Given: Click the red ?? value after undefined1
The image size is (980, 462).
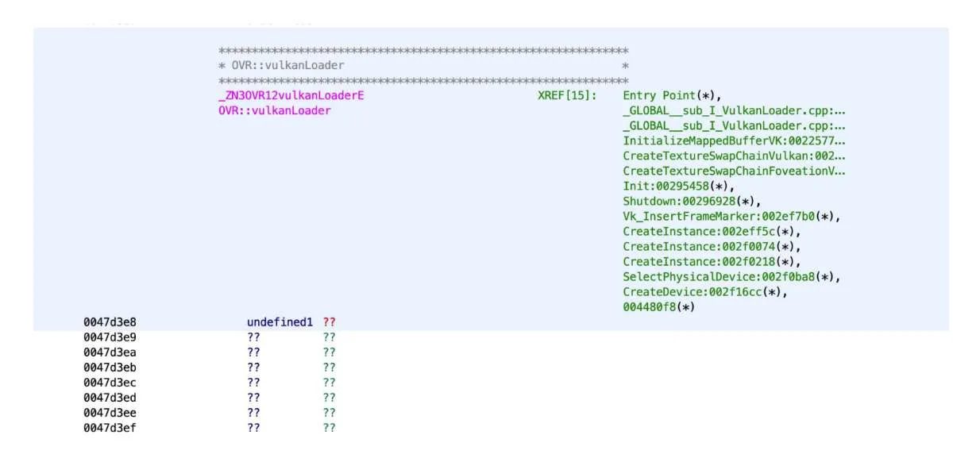Looking at the screenshot, I should (x=330, y=322).
